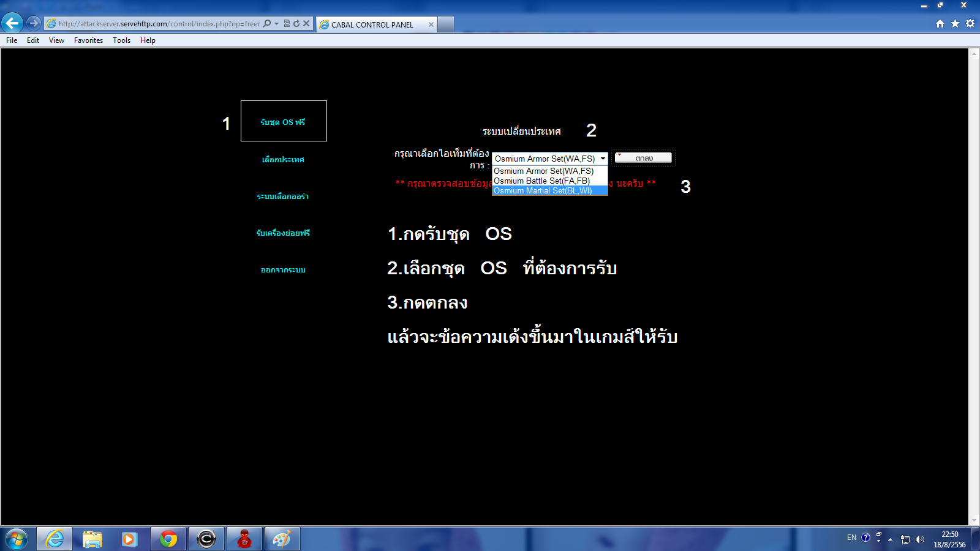Click the 'รับชุด OS ฟรี' sidebar link
The image size is (980, 551).
[283, 122]
